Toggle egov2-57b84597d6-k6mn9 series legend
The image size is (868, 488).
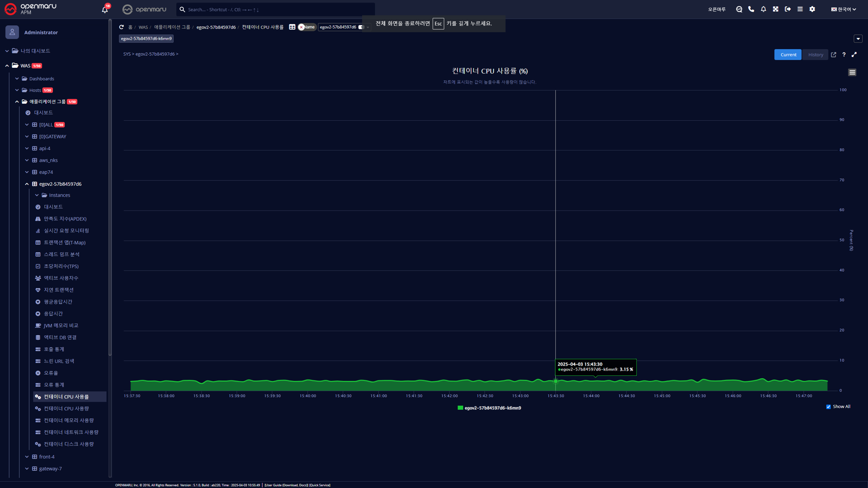[x=489, y=408]
